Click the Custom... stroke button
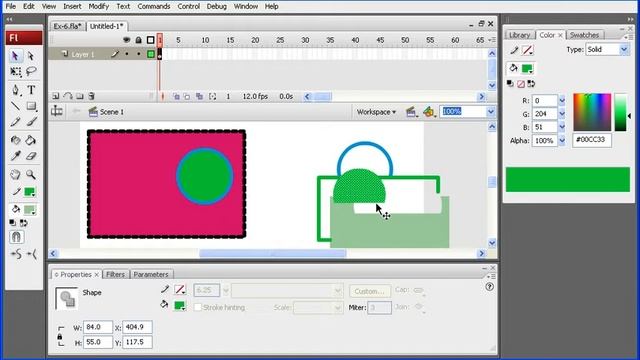Image resolution: width=640 pixels, height=360 pixels. click(369, 291)
